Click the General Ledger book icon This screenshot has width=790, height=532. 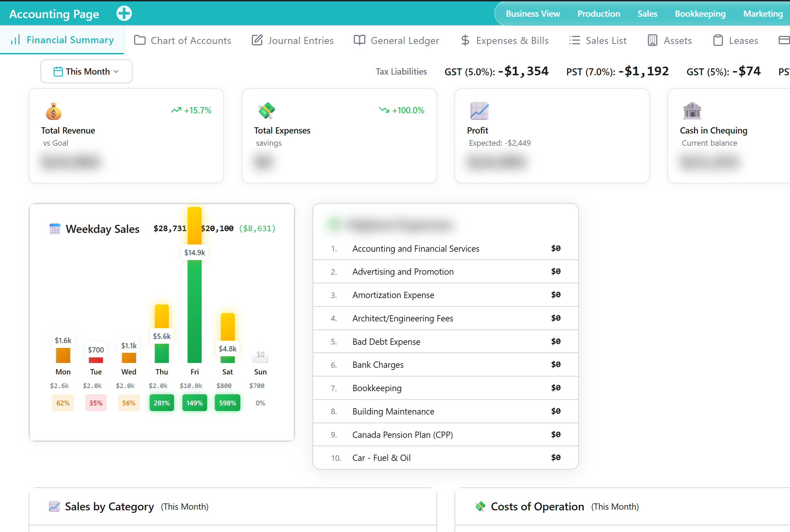click(x=360, y=40)
